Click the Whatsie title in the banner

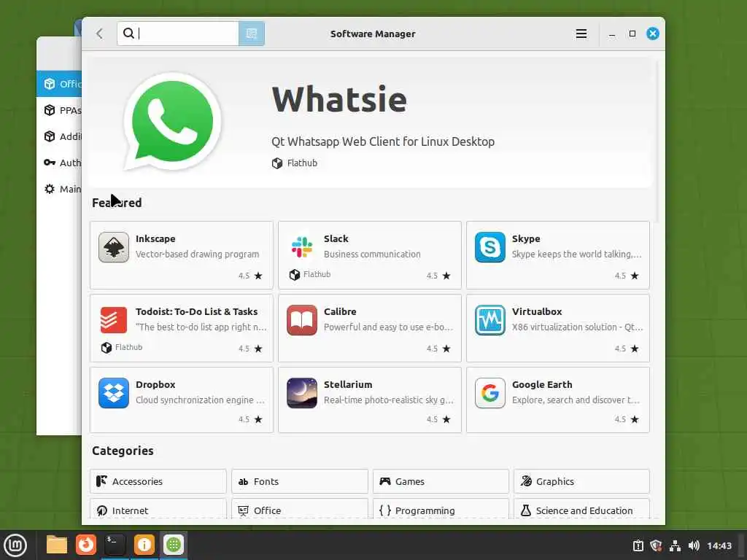(x=339, y=99)
